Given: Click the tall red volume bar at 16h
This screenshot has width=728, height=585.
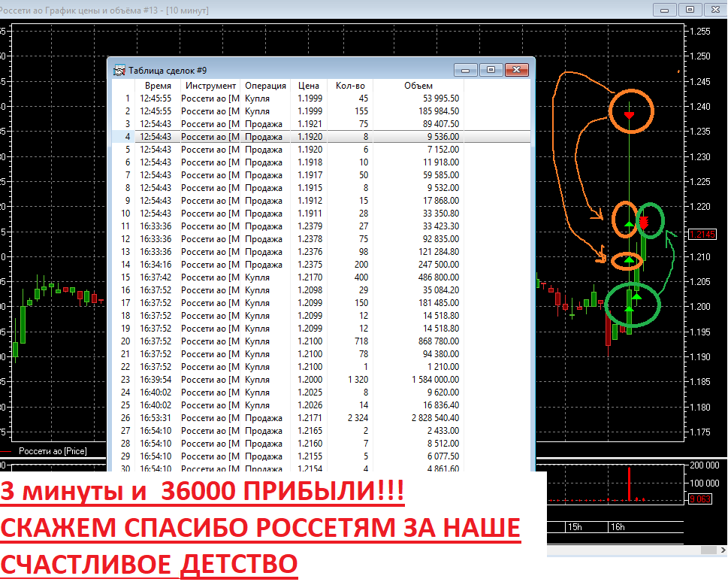Looking at the screenshot, I should (629, 483).
